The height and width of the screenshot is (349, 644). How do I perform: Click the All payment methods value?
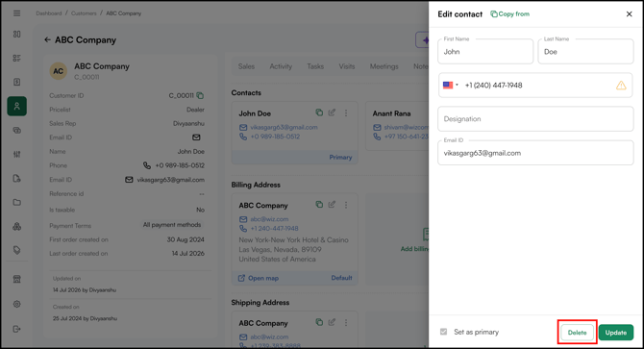click(172, 225)
